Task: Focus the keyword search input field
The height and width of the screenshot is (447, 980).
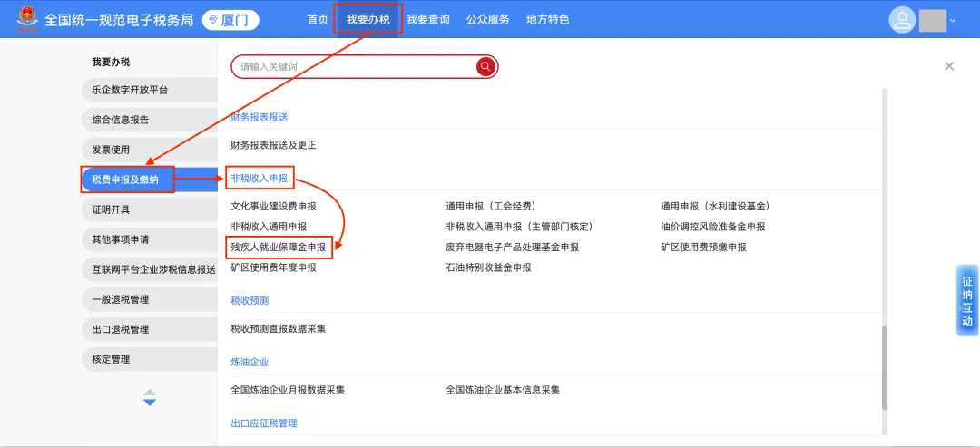Action: coord(354,67)
